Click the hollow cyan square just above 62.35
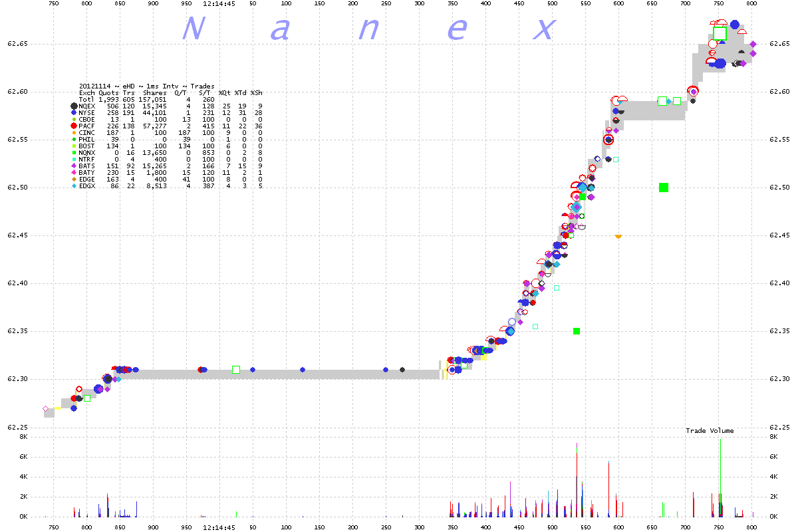Viewport: 798px width, 532px height. [535, 327]
